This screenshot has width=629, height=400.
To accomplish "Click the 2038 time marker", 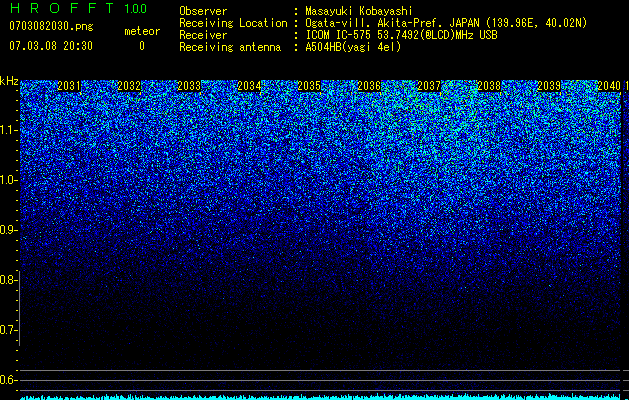I will [x=489, y=86].
